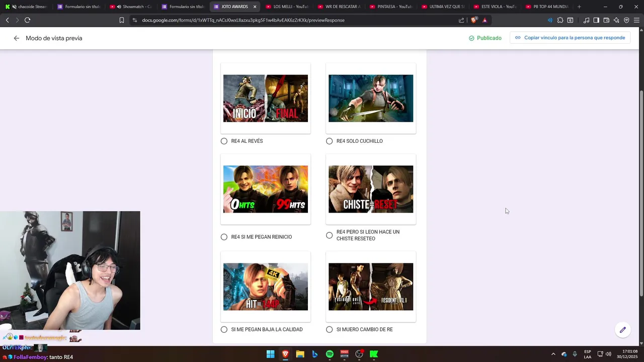Click the volume speaker tray icon
644x362 pixels.
[x=608, y=354]
